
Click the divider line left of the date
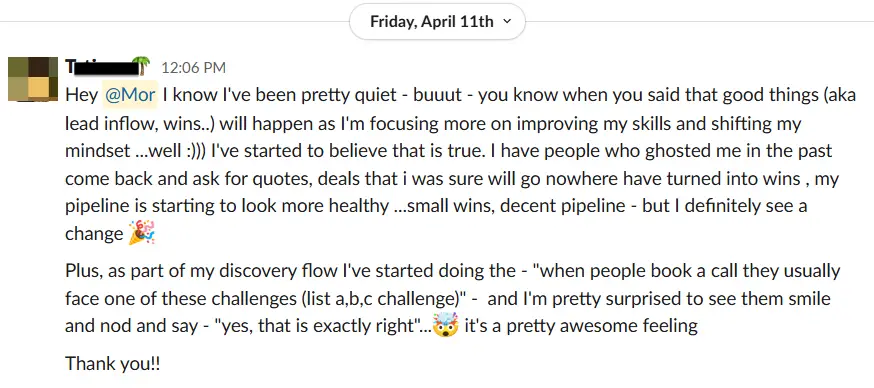174,22
